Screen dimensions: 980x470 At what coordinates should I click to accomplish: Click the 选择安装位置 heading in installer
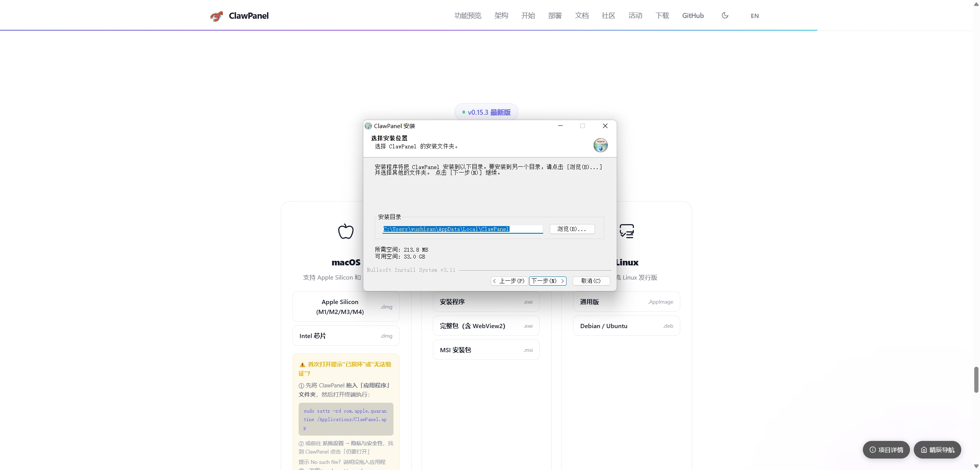(389, 138)
